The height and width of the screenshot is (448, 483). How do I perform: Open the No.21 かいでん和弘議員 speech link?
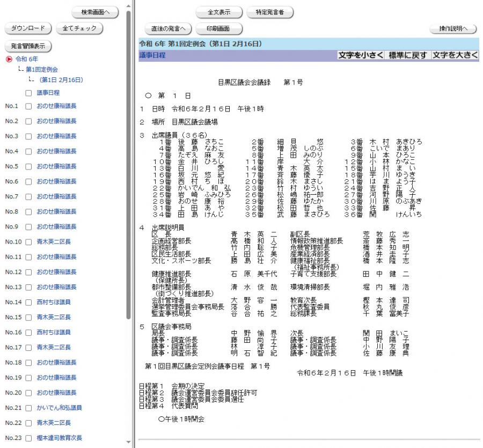59,408
